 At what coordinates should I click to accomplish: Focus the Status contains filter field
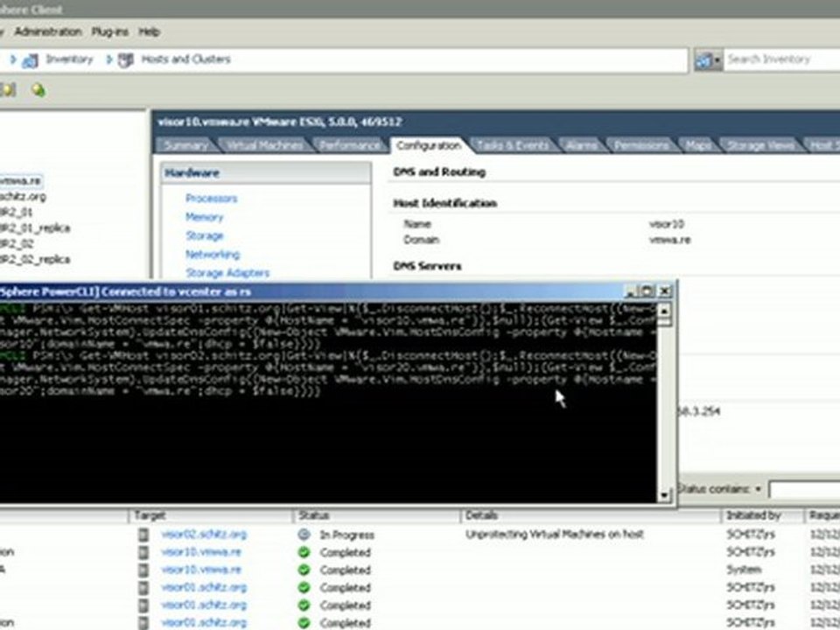(805, 489)
